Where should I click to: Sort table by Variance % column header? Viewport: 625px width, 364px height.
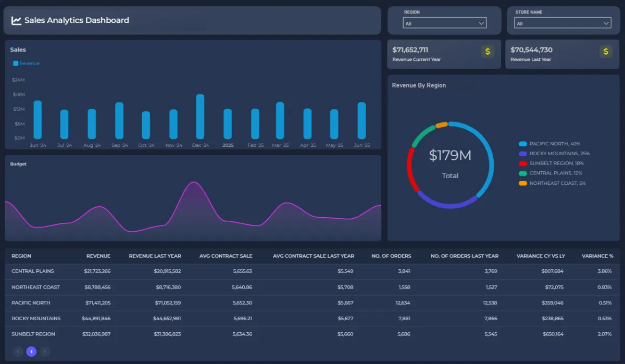[597, 256]
